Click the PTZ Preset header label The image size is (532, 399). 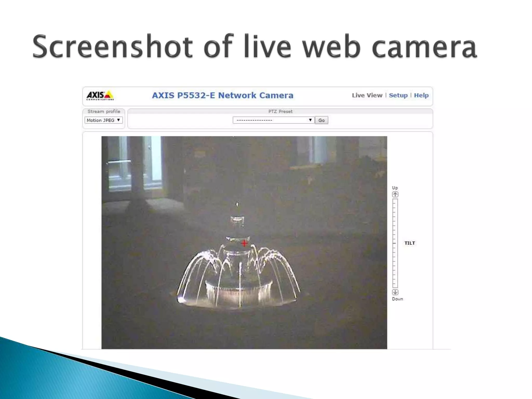click(x=280, y=111)
